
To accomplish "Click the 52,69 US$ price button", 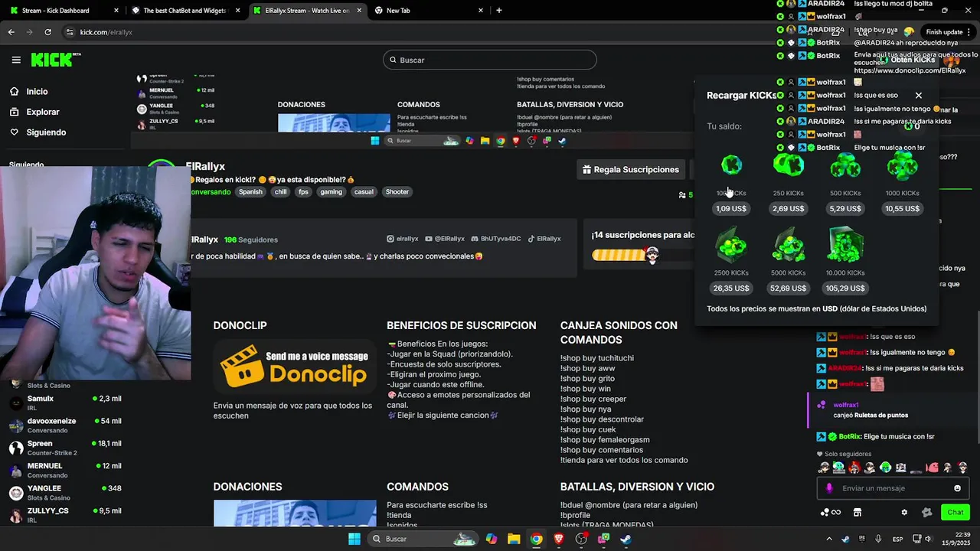I will click(x=788, y=289).
